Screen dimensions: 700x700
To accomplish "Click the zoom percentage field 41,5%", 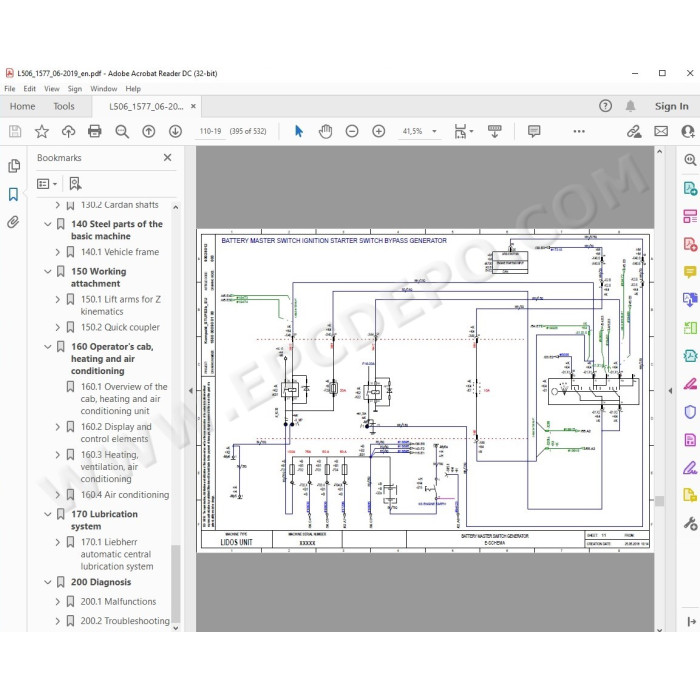I will (x=412, y=131).
